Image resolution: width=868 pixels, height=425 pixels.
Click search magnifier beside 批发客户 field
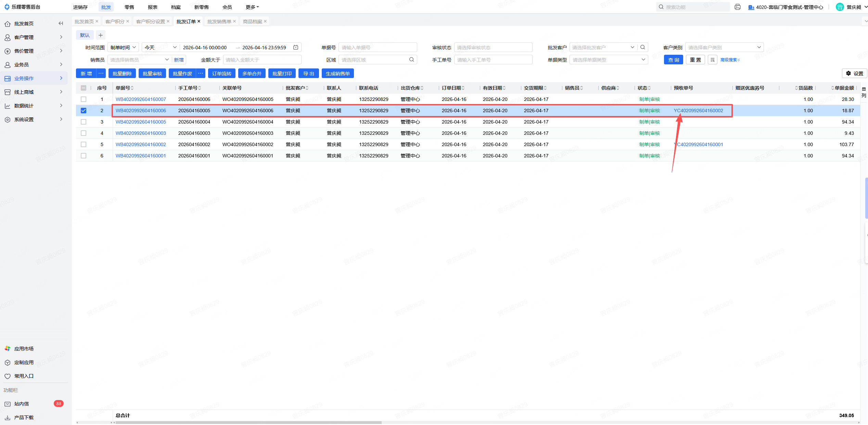click(643, 47)
